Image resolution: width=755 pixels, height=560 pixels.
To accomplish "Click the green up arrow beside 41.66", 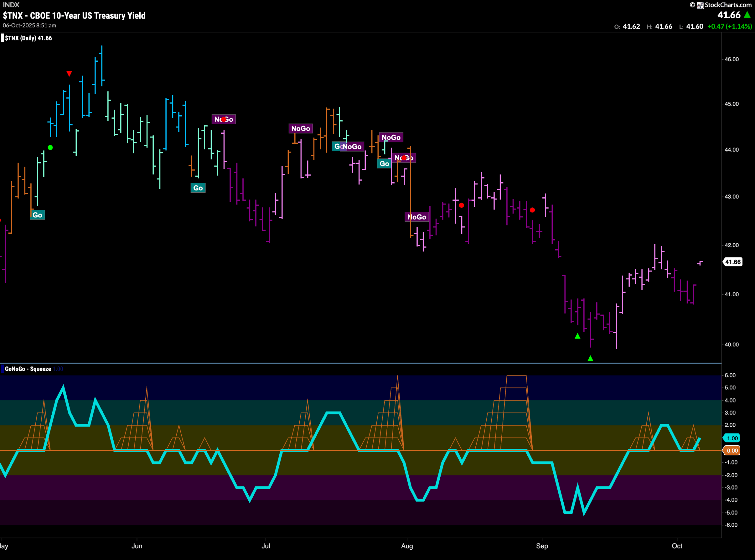I will (x=747, y=15).
